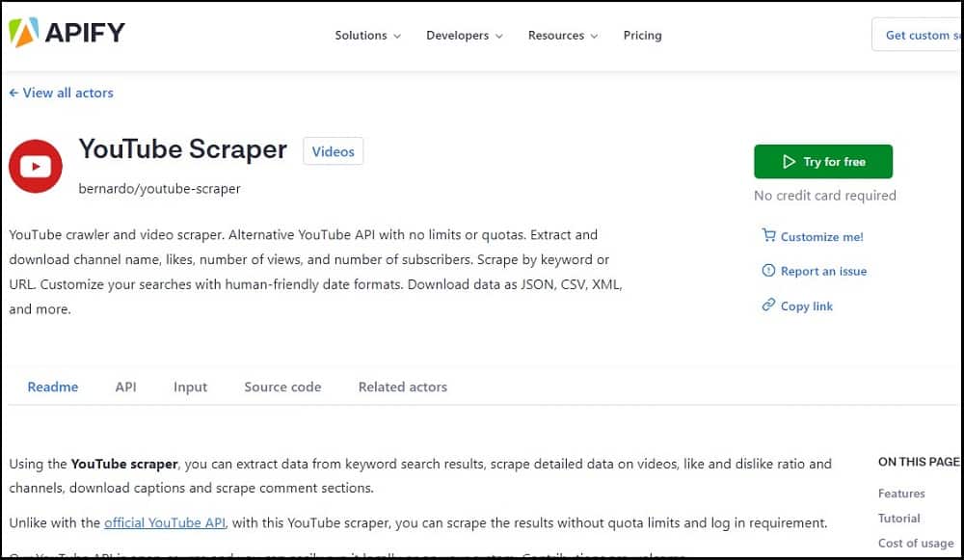Click the red YouTube Scraper actor icon
This screenshot has width=964, height=560.
pyautogui.click(x=36, y=166)
